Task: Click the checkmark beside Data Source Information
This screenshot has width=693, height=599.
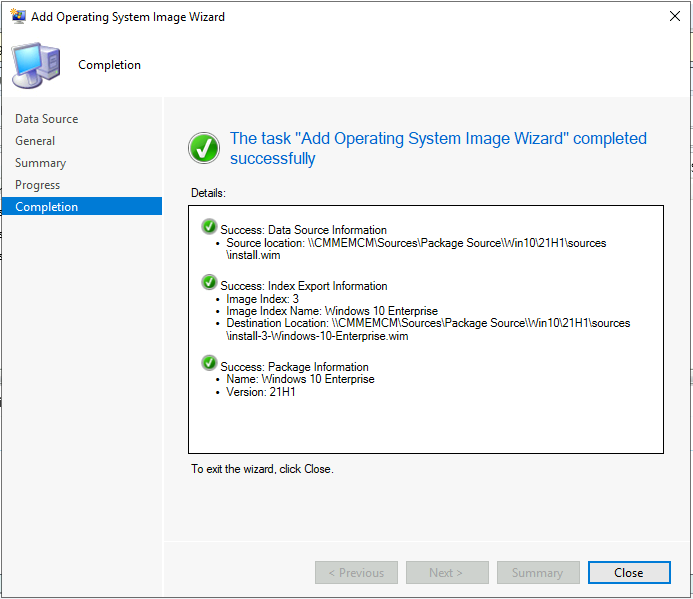Action: pos(209,226)
